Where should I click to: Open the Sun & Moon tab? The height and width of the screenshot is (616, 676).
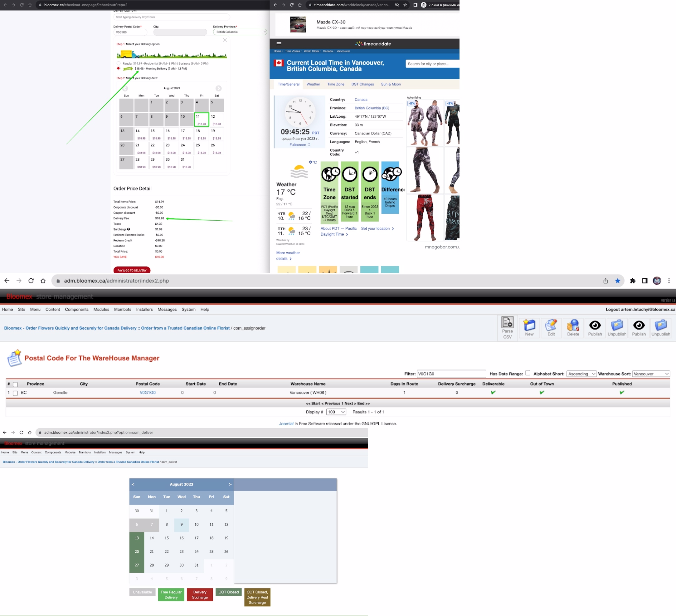click(391, 84)
